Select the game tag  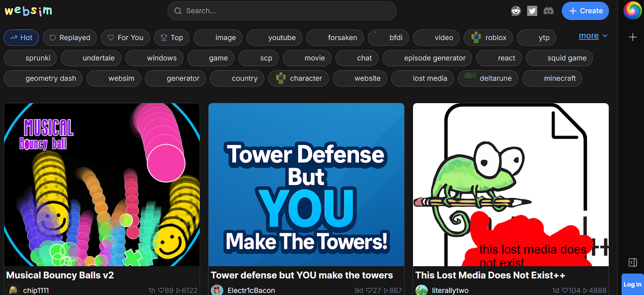[211, 58]
